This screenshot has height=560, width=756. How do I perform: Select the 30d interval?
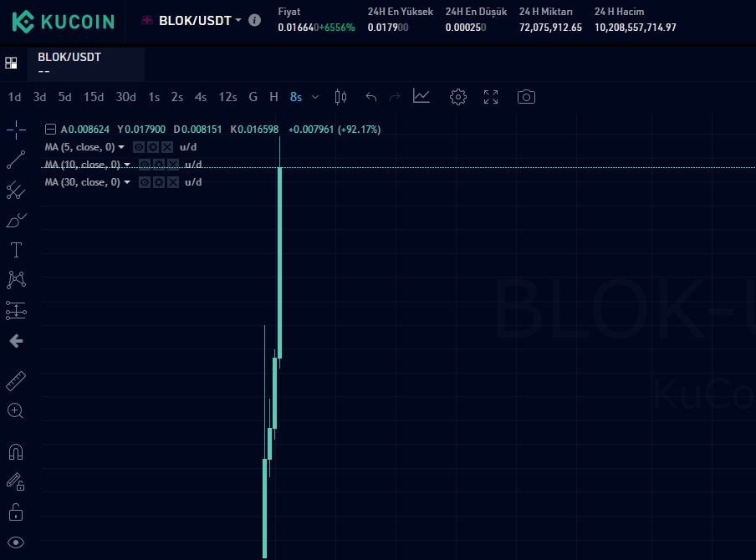tap(125, 97)
